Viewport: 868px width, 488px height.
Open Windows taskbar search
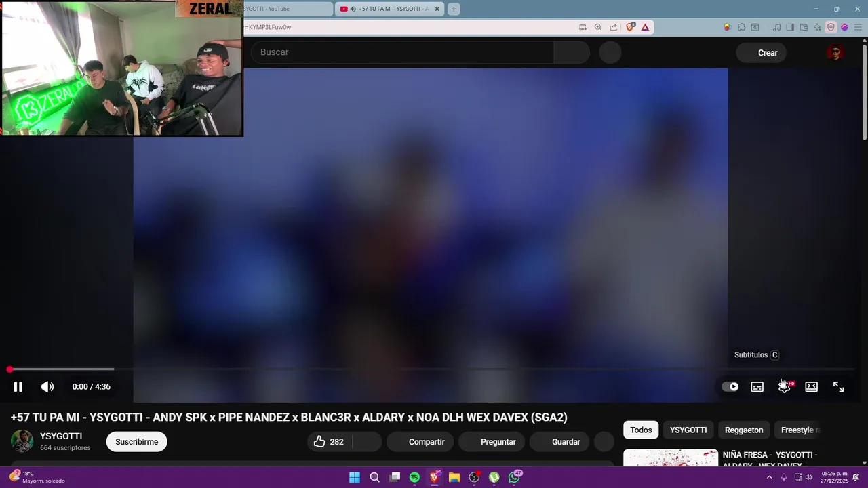click(x=374, y=477)
